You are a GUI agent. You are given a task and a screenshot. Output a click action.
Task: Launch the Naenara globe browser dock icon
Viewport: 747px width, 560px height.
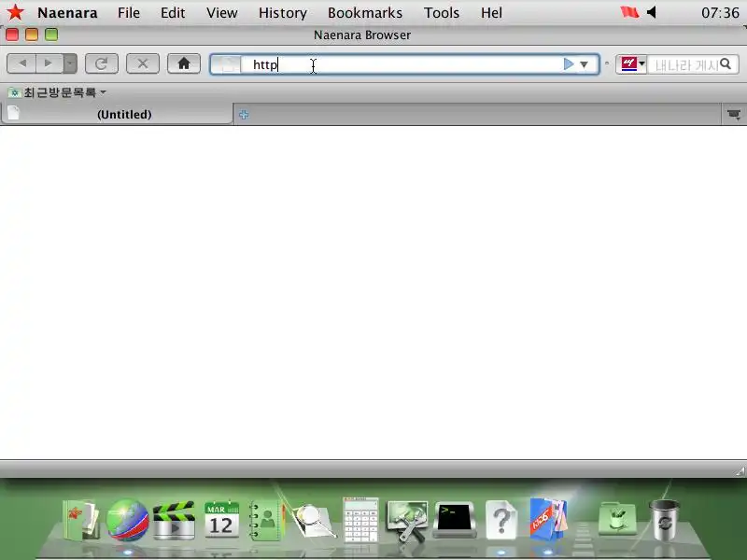click(x=127, y=520)
